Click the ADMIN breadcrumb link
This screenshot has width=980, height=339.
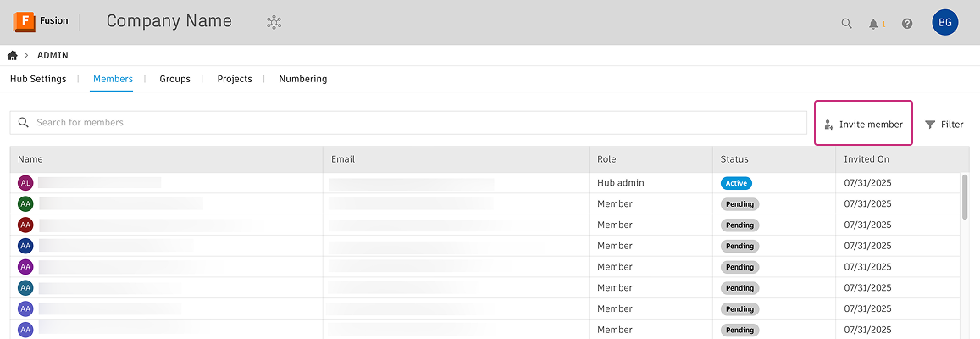pos(53,55)
